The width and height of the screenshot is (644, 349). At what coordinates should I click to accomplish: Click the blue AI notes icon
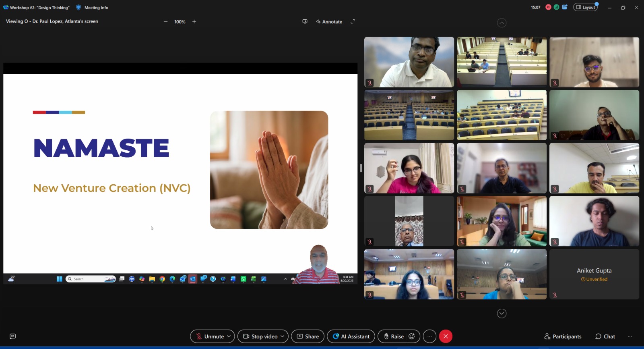565,7
